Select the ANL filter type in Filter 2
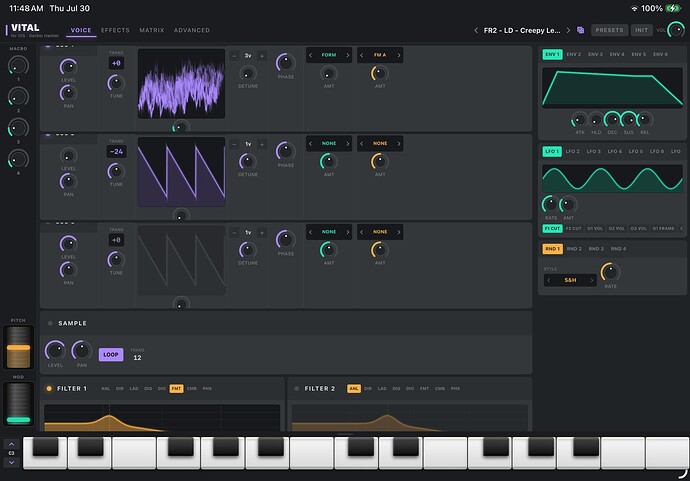This screenshot has height=481, width=690. 354,389
